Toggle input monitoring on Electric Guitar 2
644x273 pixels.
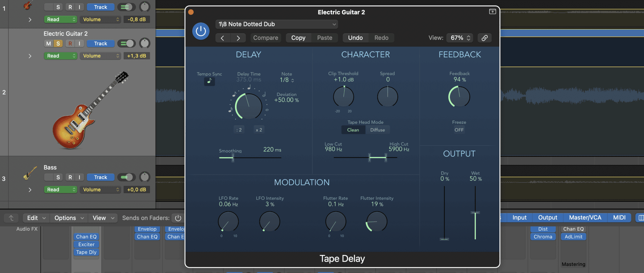79,43
